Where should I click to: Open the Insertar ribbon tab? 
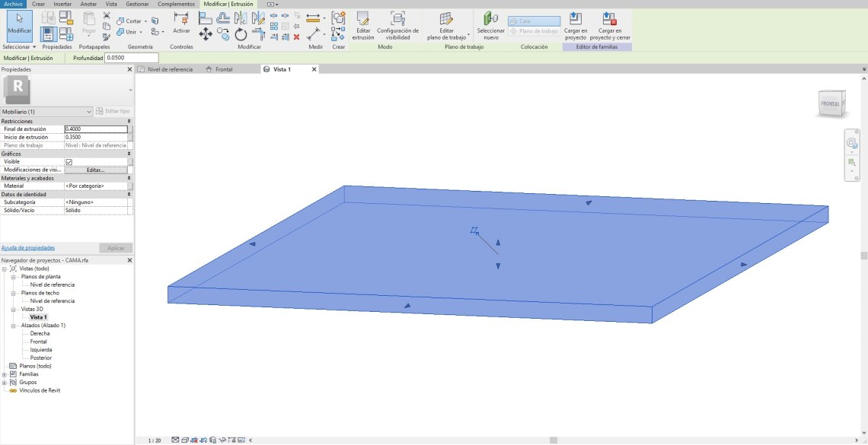(x=62, y=4)
